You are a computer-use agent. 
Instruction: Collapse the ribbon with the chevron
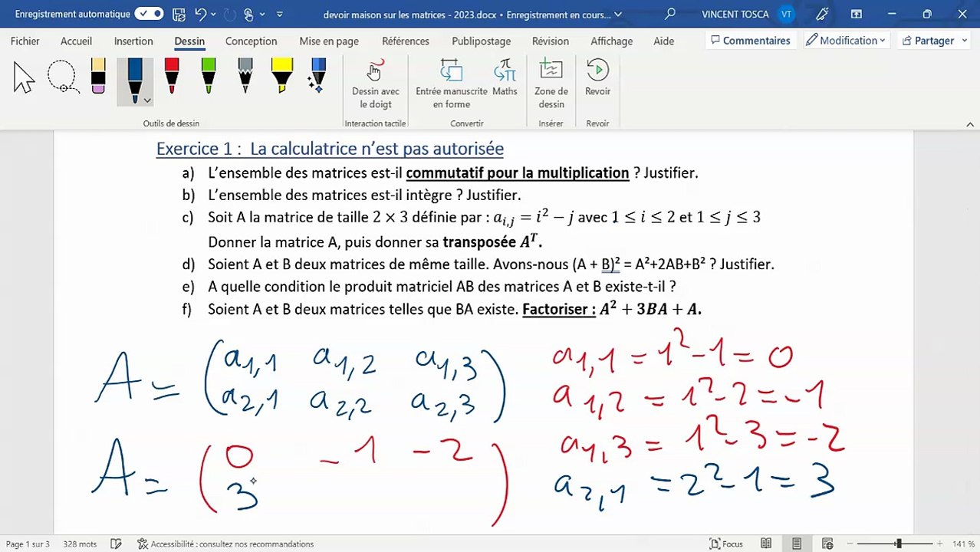(970, 123)
